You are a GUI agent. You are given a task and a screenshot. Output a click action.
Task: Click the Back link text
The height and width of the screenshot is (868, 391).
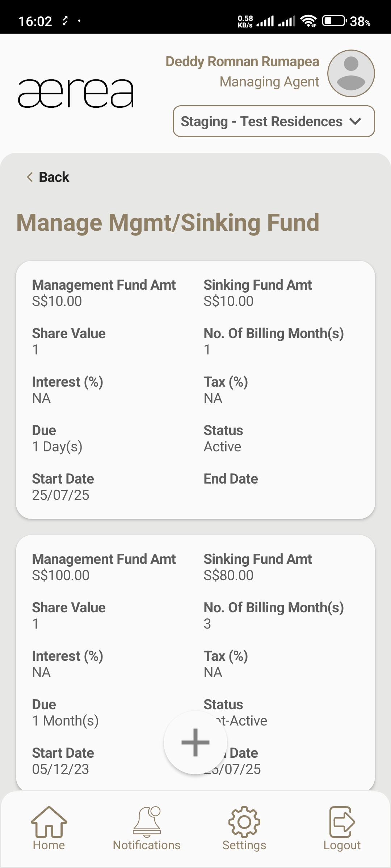coord(54,177)
